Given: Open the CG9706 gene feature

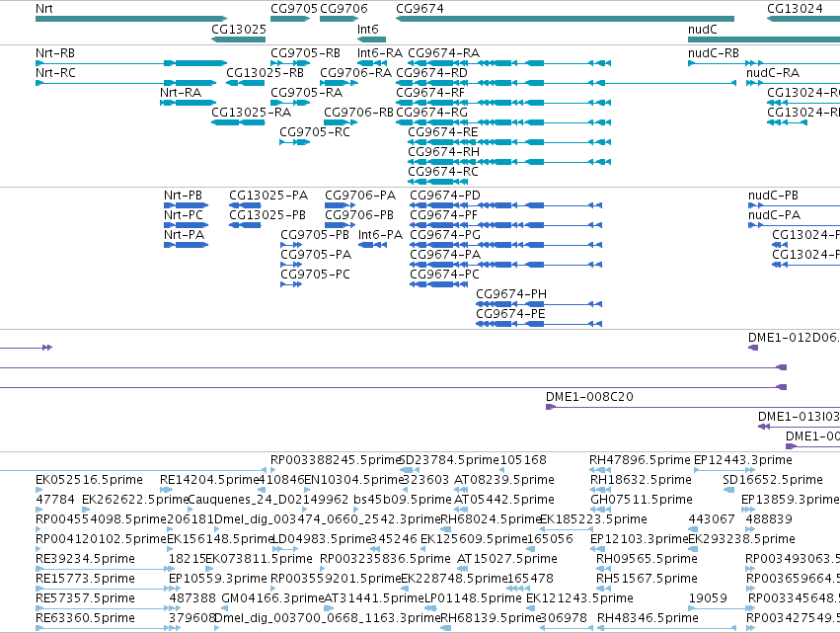Looking at the screenshot, I should coord(339,19).
